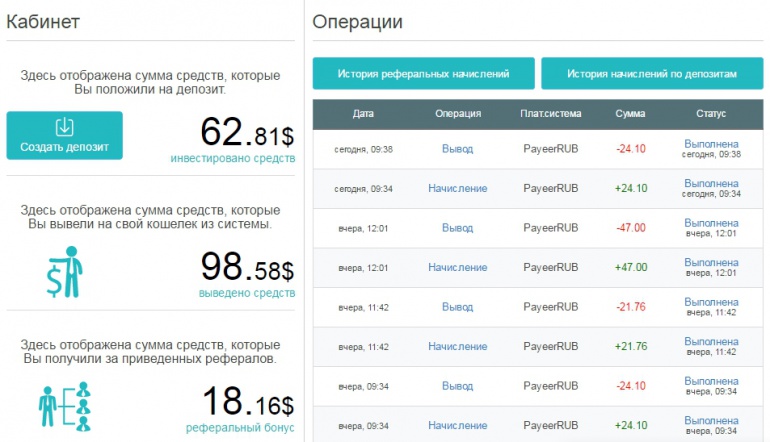Click Начисление link for the +21.76 row
The image size is (770, 442).
pyautogui.click(x=457, y=346)
